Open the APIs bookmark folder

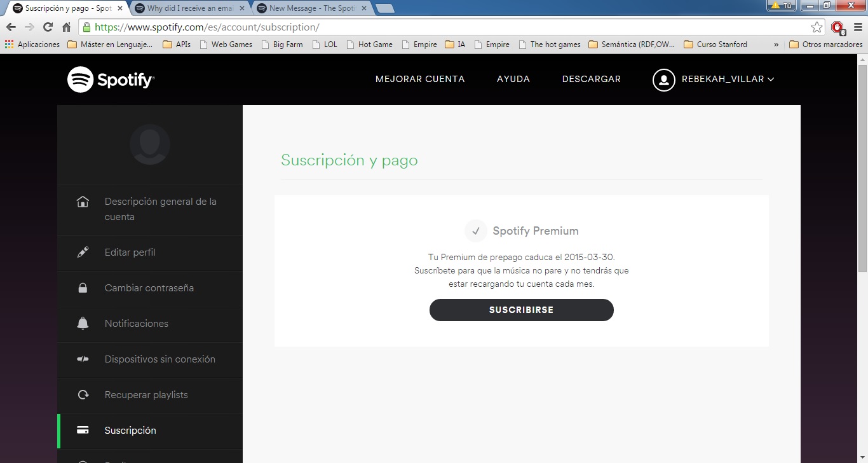click(x=177, y=45)
